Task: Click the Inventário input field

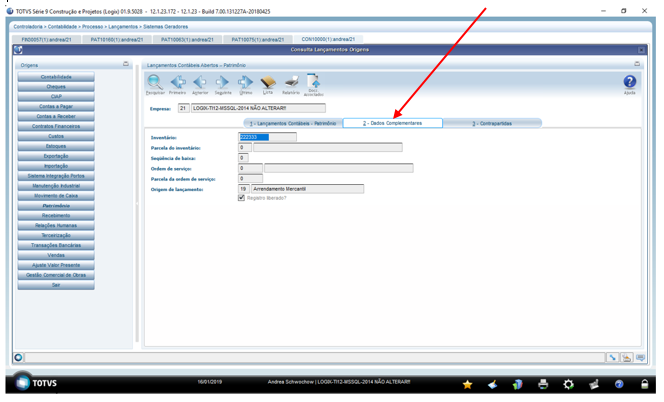Action: point(267,137)
